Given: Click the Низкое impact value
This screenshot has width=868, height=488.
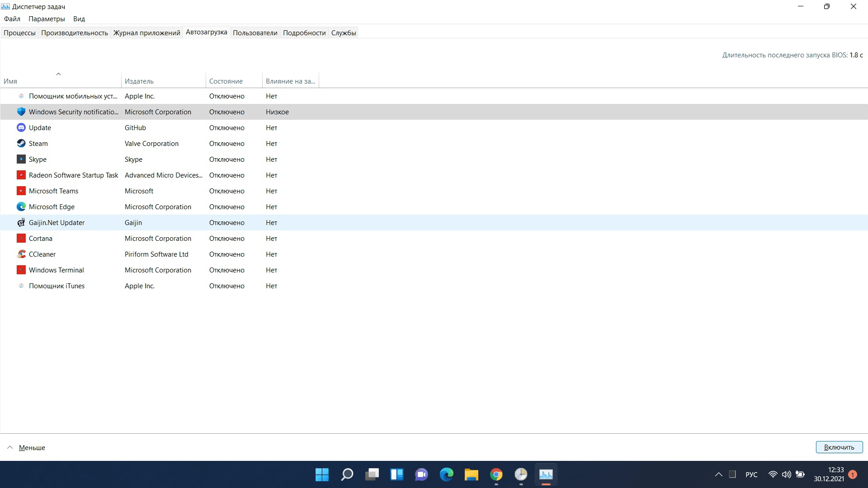Looking at the screenshot, I should [x=277, y=112].
